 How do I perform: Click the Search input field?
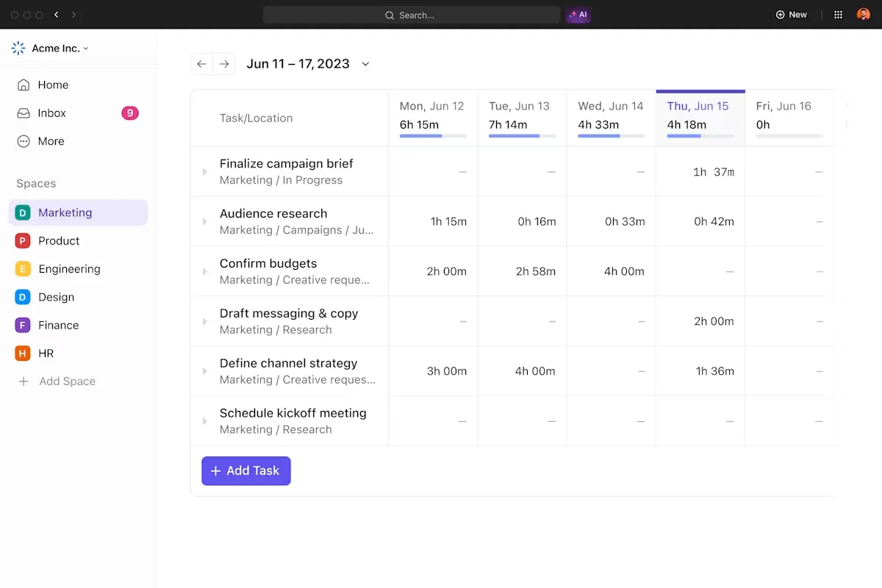pyautogui.click(x=412, y=15)
